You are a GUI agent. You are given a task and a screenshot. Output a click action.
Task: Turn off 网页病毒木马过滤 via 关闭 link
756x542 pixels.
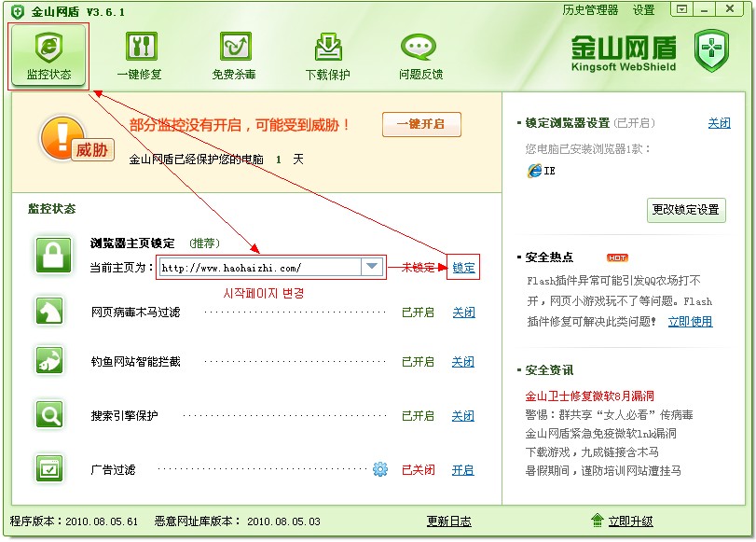(464, 313)
